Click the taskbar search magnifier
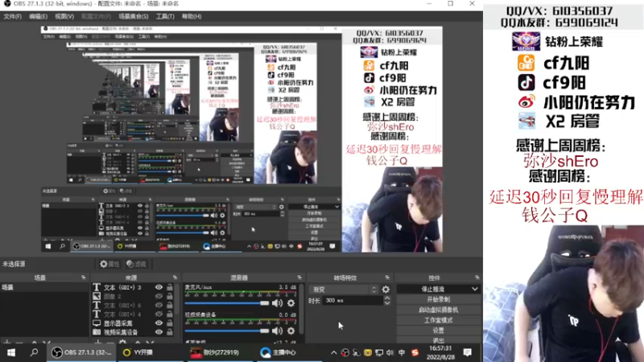 [x=34, y=352]
